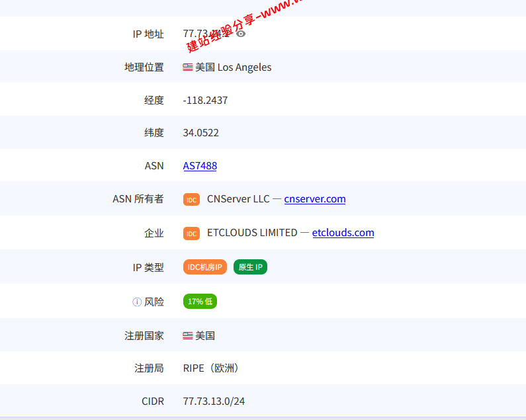Visit the cnserver.com link
The height and width of the screenshot is (420, 526).
pyautogui.click(x=315, y=199)
